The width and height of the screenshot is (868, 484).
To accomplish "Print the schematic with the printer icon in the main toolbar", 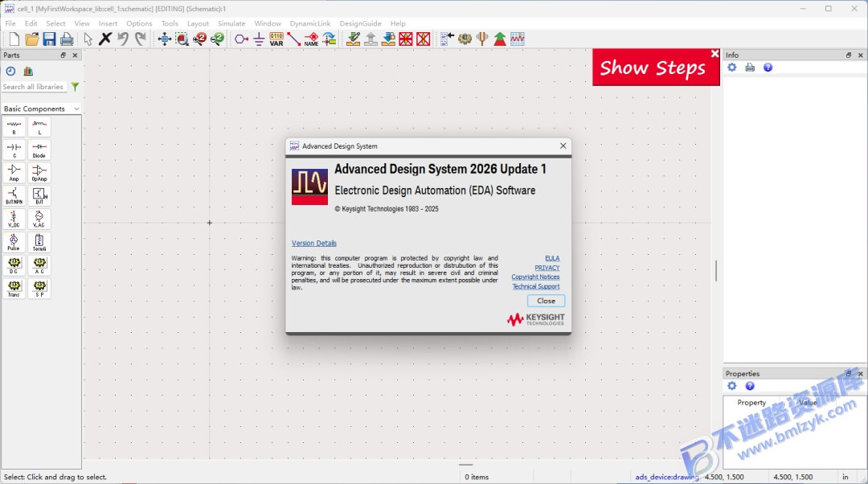I will point(67,39).
